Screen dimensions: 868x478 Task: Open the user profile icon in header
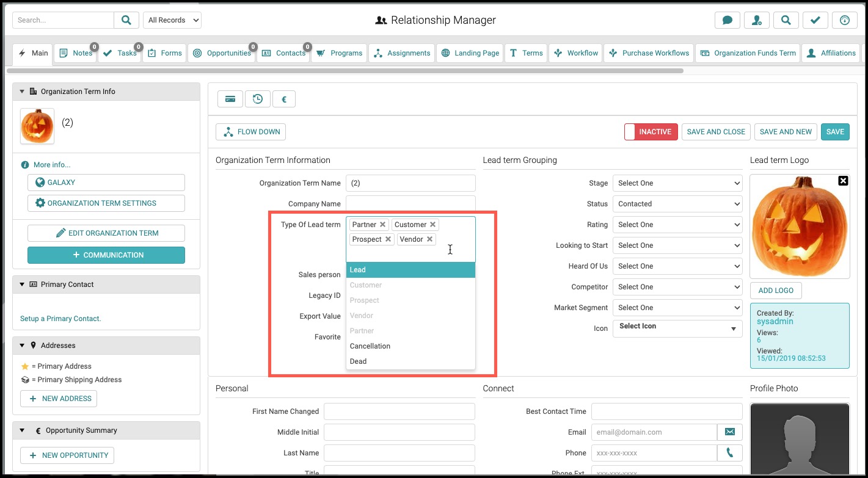(x=757, y=20)
